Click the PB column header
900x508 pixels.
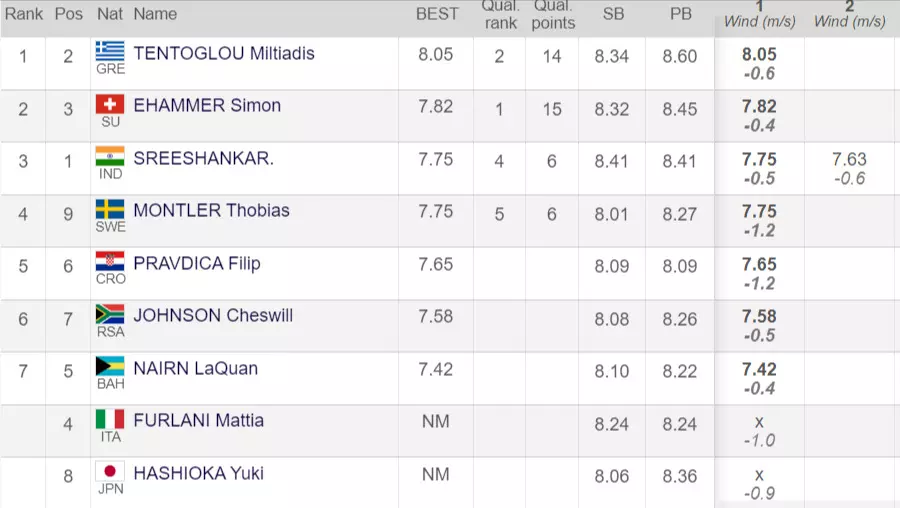pyautogui.click(x=680, y=14)
